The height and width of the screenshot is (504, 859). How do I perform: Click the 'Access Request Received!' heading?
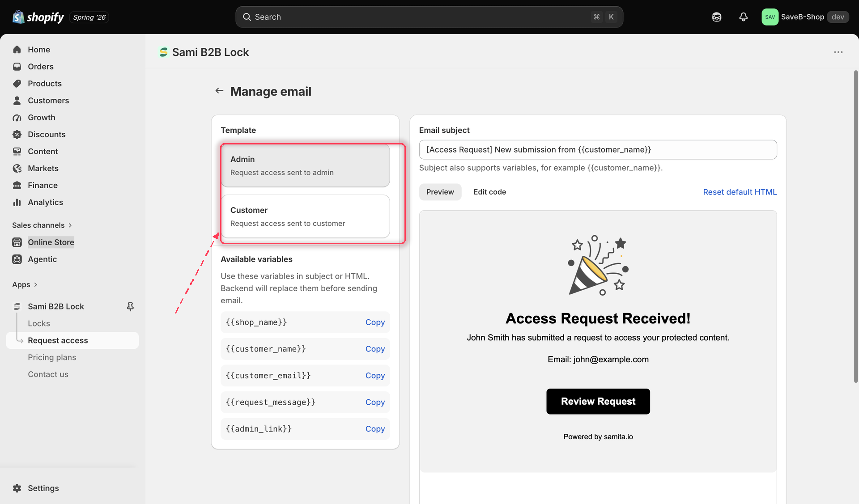pos(598,318)
